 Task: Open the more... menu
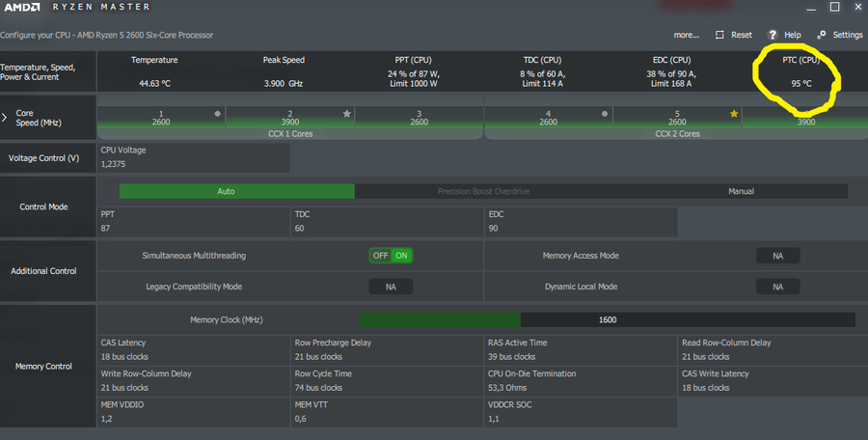point(686,35)
